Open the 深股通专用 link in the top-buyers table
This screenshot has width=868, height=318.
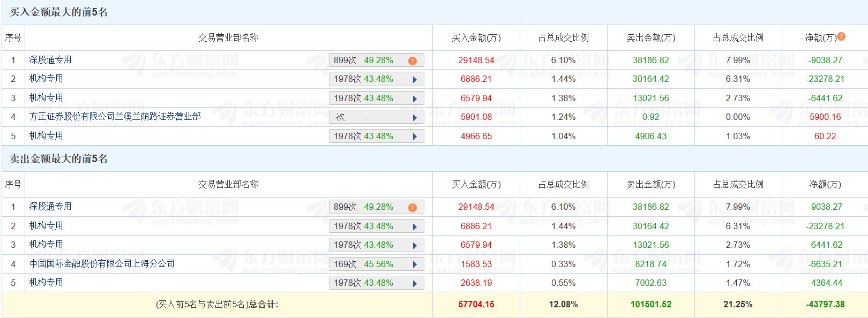(x=50, y=60)
